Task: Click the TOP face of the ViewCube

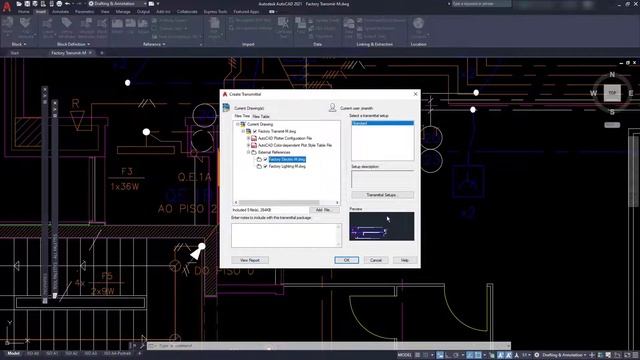Action: coord(612,93)
